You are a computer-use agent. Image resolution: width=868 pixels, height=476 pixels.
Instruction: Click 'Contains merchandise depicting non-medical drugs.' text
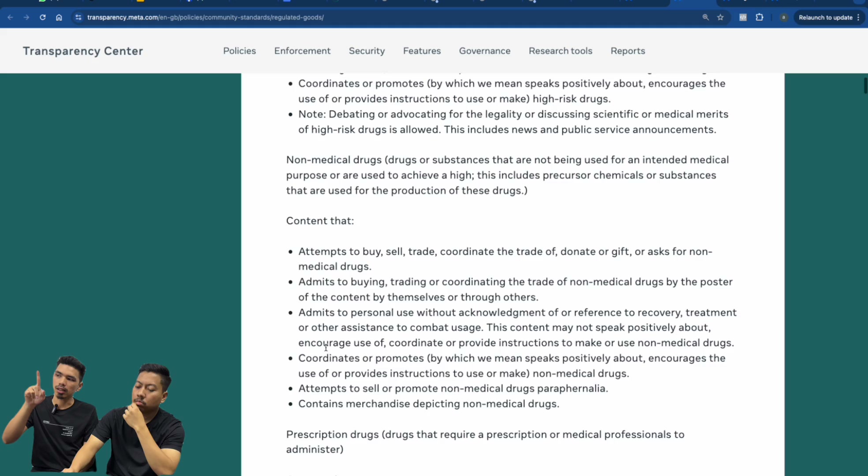[429, 404]
